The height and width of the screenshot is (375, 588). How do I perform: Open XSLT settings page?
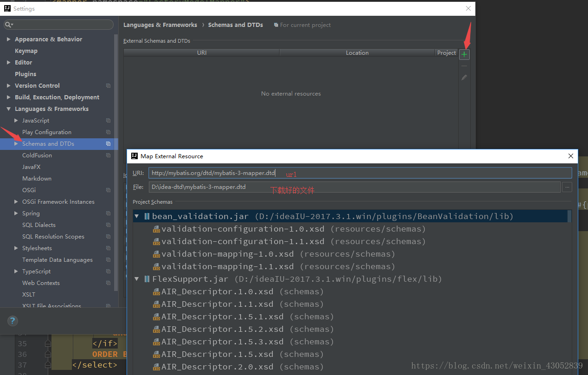coord(29,295)
